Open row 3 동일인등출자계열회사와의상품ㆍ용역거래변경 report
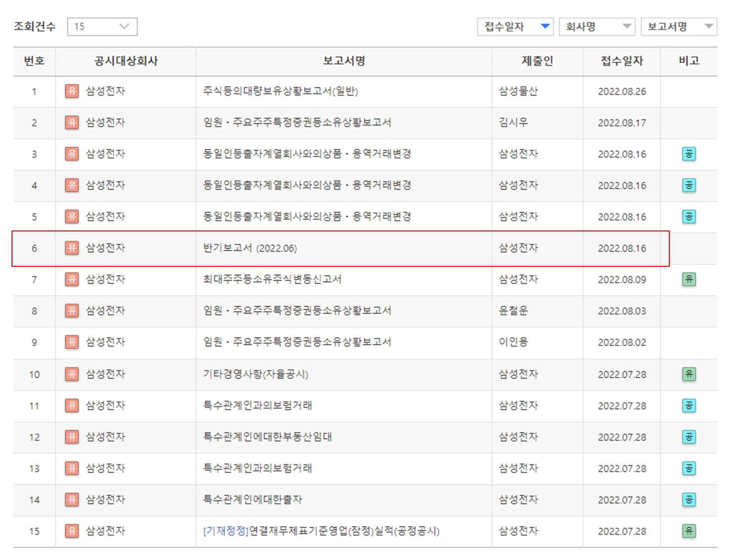 click(x=307, y=154)
